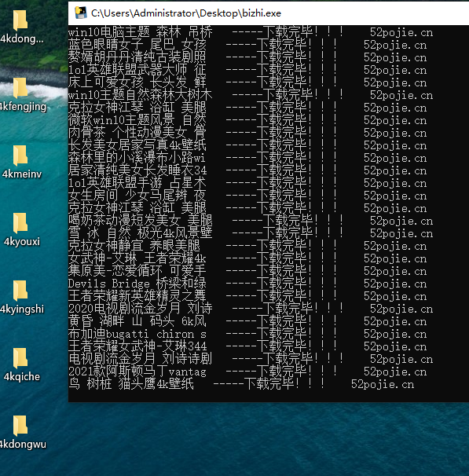Click the '2021款阿斯顿马丁vantag' output line
469x476 pixels.
[247, 372]
